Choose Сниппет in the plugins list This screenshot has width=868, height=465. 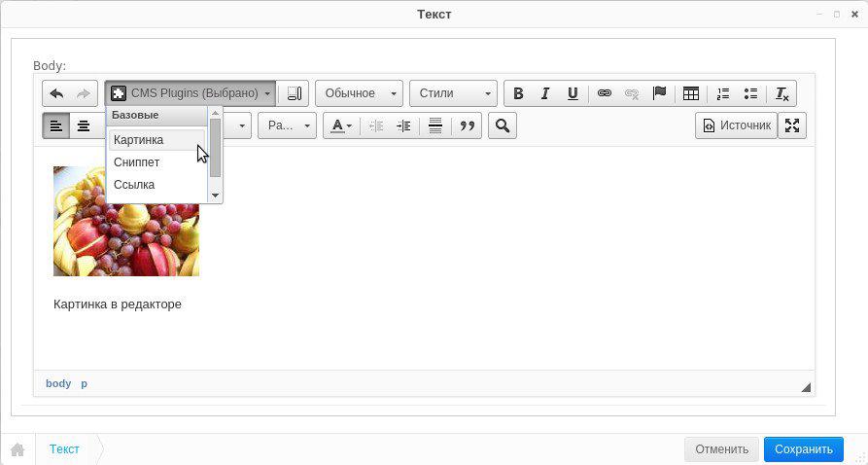(137, 162)
